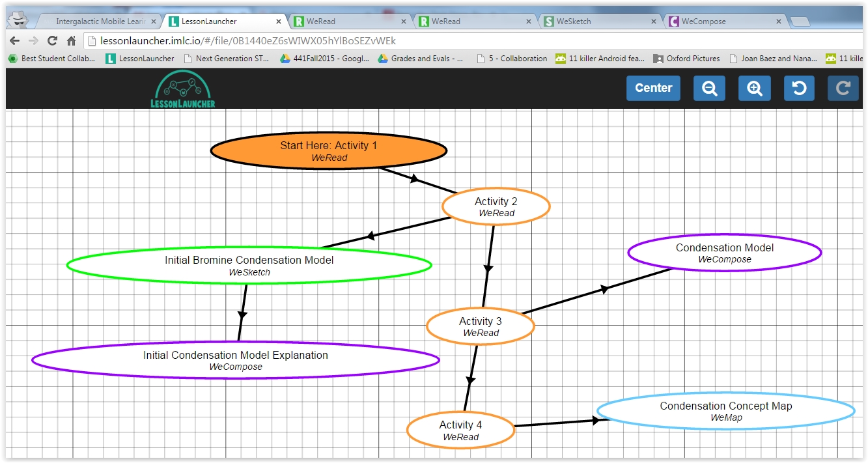Click the LessonLauncher logo

[x=182, y=89]
